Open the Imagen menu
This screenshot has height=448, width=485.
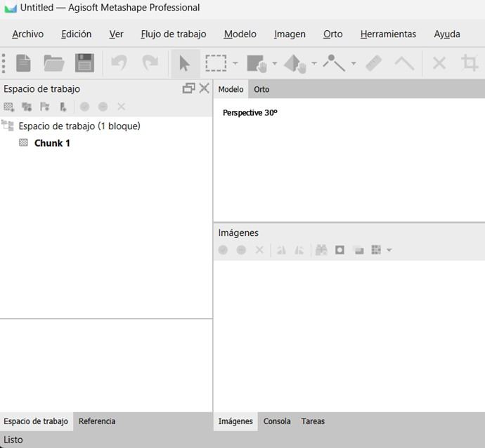(x=290, y=34)
